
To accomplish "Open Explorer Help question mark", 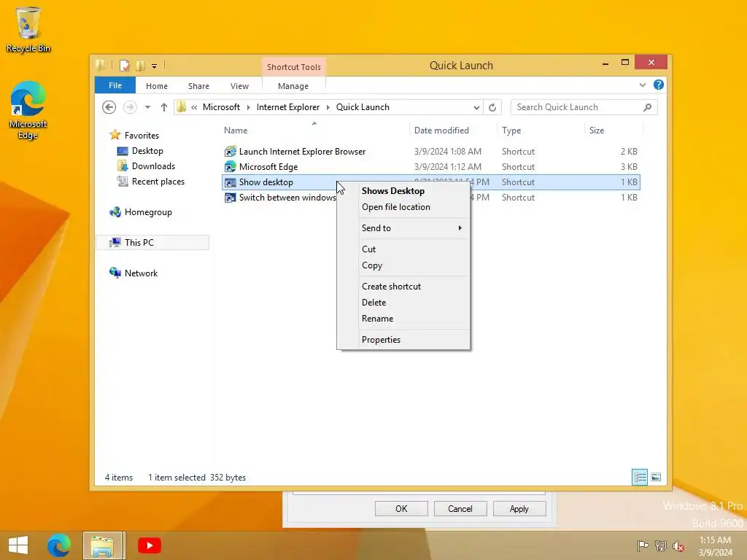I will pyautogui.click(x=659, y=85).
